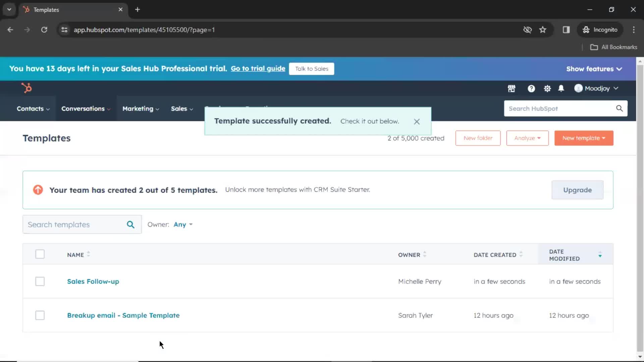Screen dimensions: 644x362
Task: Dismiss the Template successfully created notification
Action: pyautogui.click(x=417, y=122)
